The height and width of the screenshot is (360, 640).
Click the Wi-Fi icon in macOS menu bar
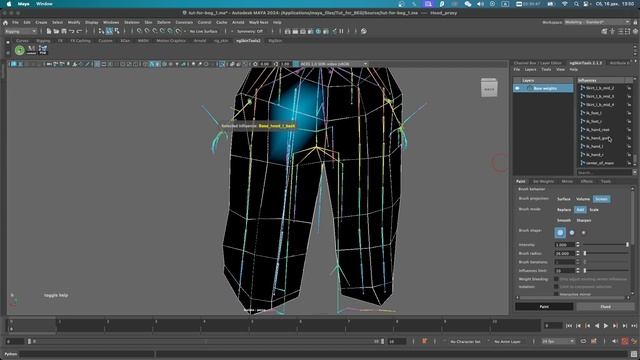(x=565, y=4)
